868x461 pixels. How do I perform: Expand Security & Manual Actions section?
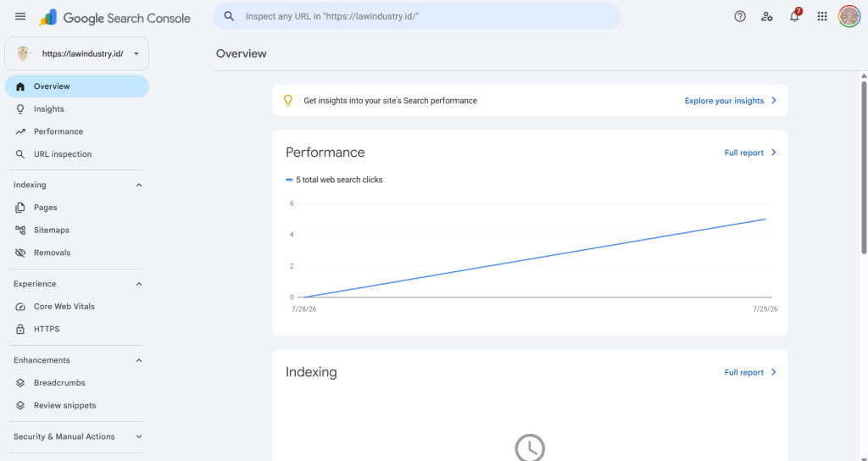(x=139, y=436)
